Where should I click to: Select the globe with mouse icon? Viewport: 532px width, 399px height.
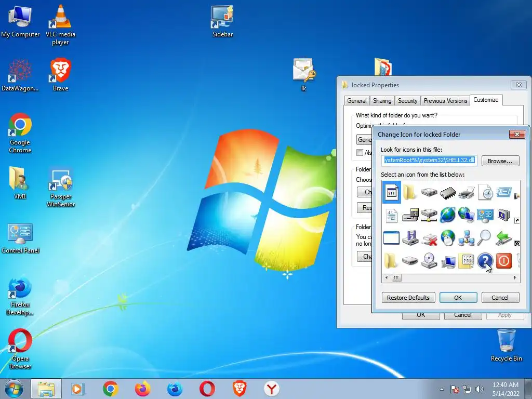(448, 238)
